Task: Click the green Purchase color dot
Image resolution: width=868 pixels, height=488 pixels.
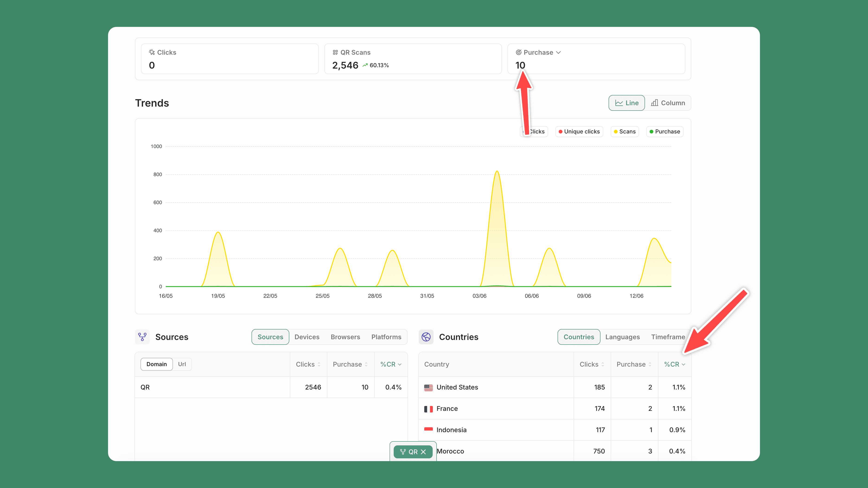Action: tap(651, 132)
